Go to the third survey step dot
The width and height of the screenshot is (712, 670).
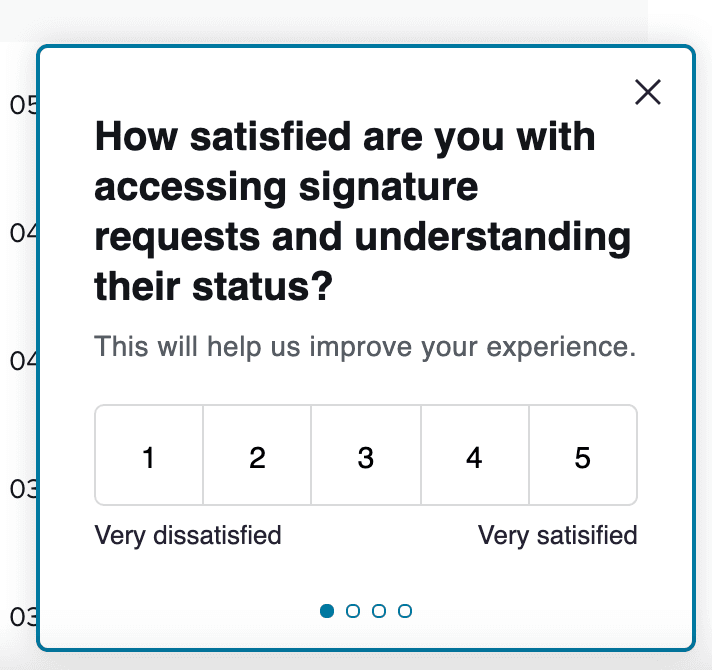pos(379,611)
